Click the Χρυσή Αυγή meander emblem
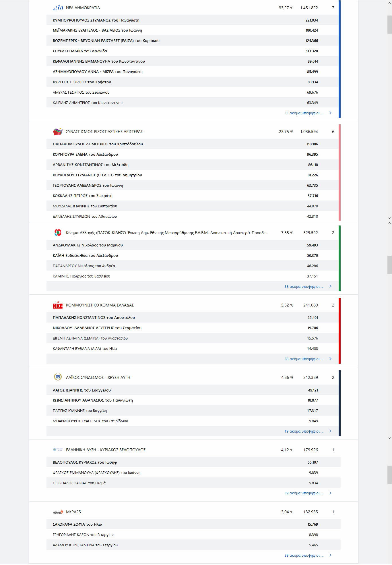The width and height of the screenshot is (392, 565). 58,377
